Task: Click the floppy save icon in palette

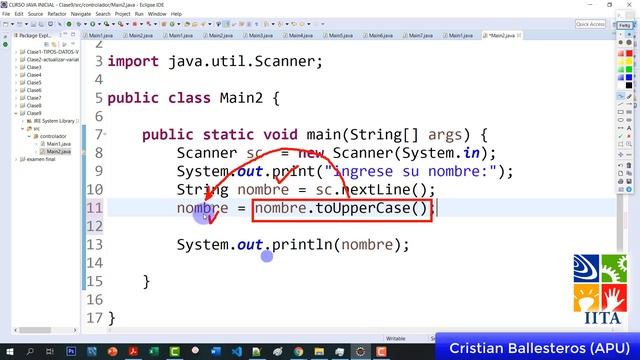Action: click(629, 181)
